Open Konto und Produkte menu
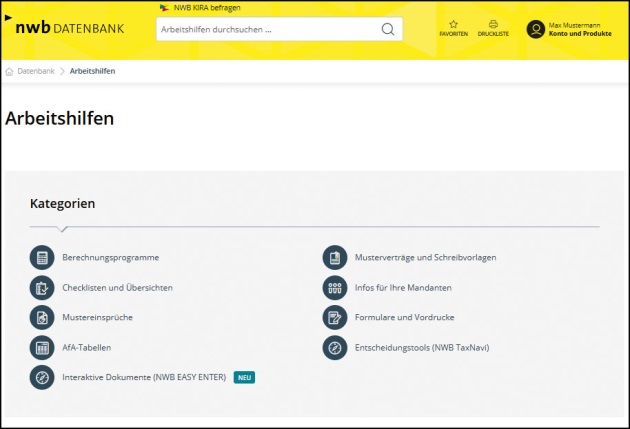The image size is (630, 429). click(x=580, y=33)
